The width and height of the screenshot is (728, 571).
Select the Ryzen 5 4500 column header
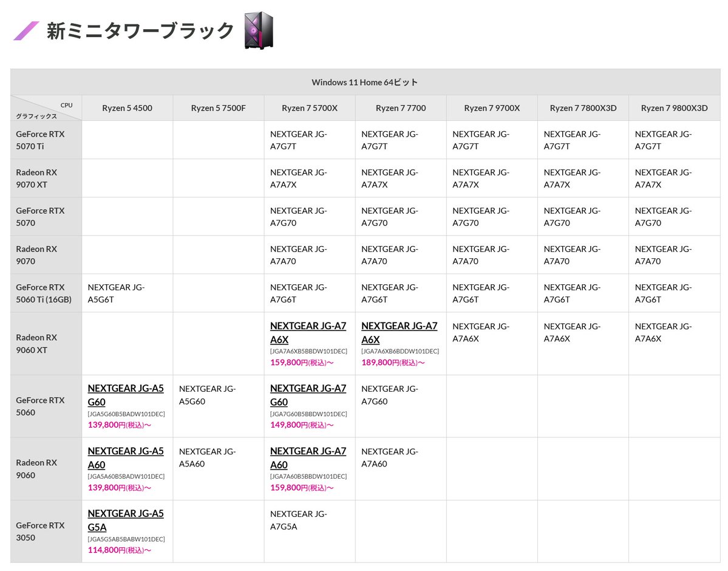(127, 108)
